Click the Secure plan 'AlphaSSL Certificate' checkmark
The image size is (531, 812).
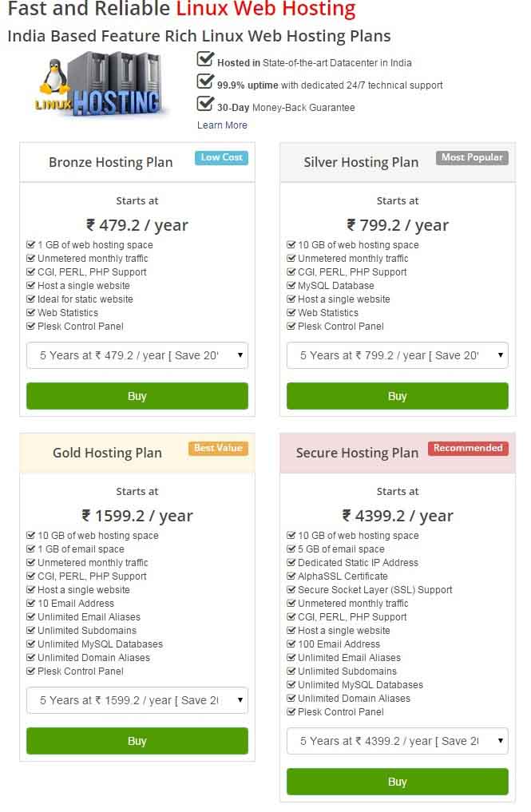(x=291, y=576)
